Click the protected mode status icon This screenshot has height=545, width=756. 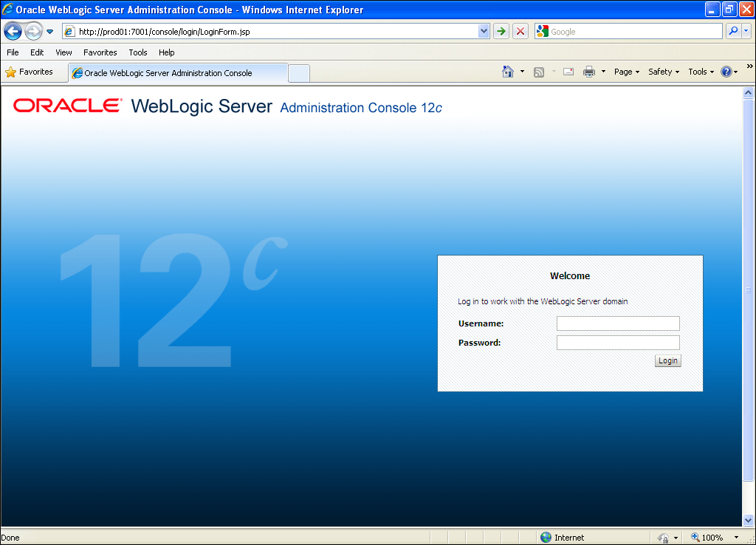click(664, 538)
